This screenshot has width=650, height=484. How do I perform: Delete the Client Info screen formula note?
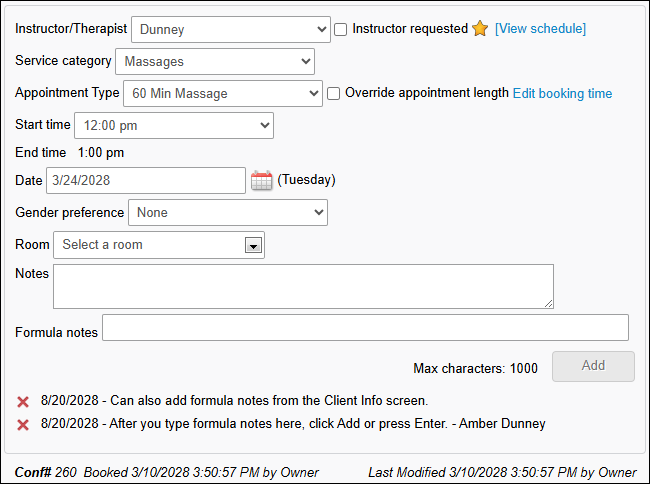[23, 402]
